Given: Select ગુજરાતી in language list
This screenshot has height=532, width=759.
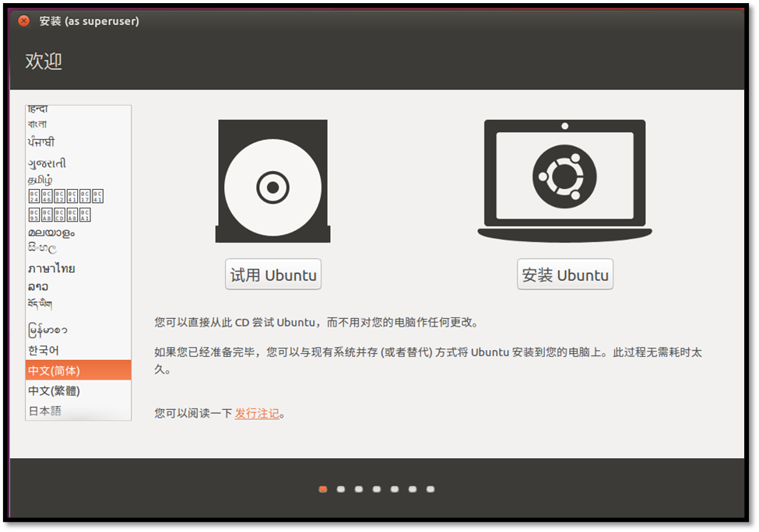Looking at the screenshot, I should pos(79,163).
